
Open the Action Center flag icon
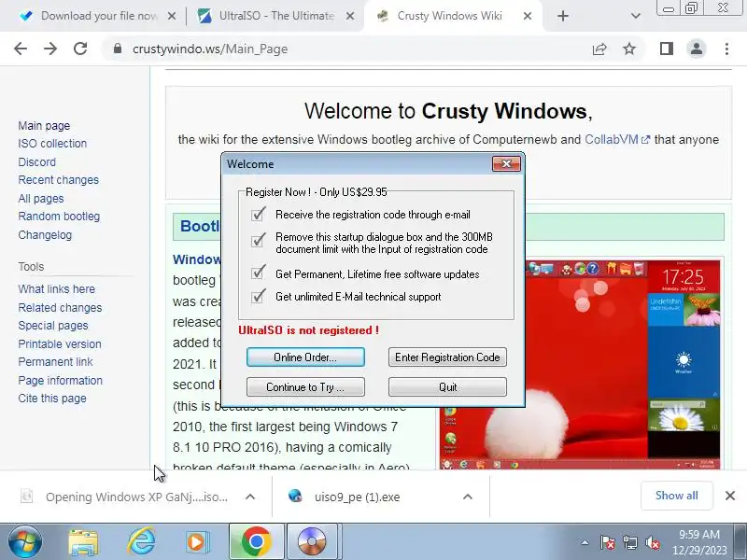click(607, 542)
